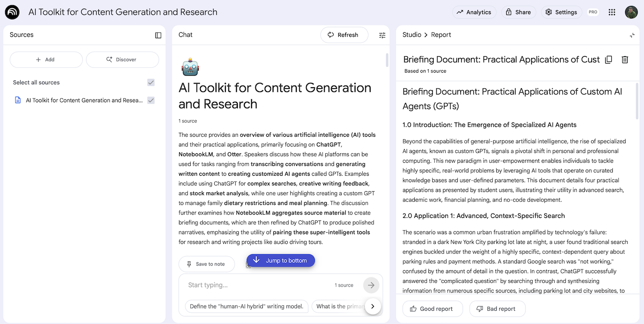
Task: Open the Google apps grid
Action: [612, 12]
